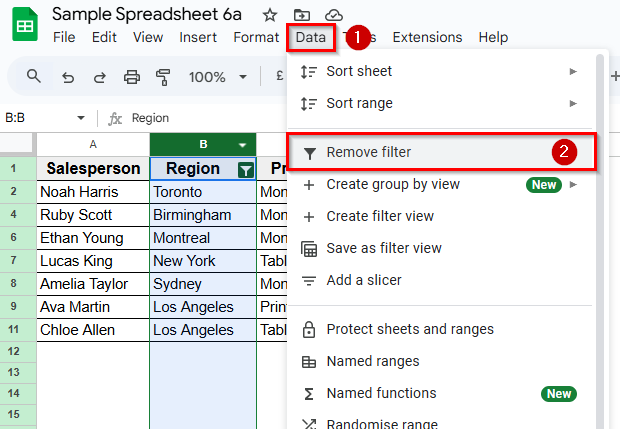Click column A header
The height and width of the screenshot is (429, 620).
pos(92,145)
